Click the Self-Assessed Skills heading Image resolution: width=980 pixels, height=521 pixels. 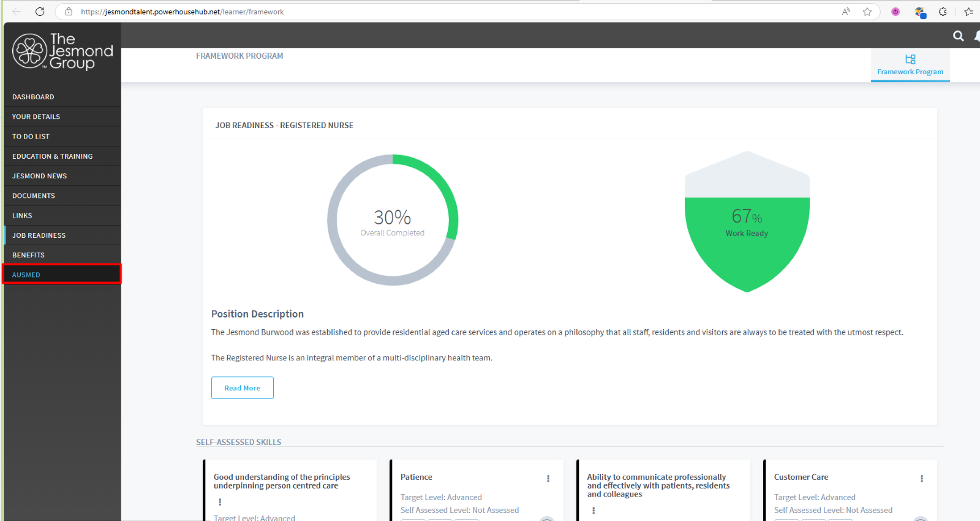click(239, 442)
